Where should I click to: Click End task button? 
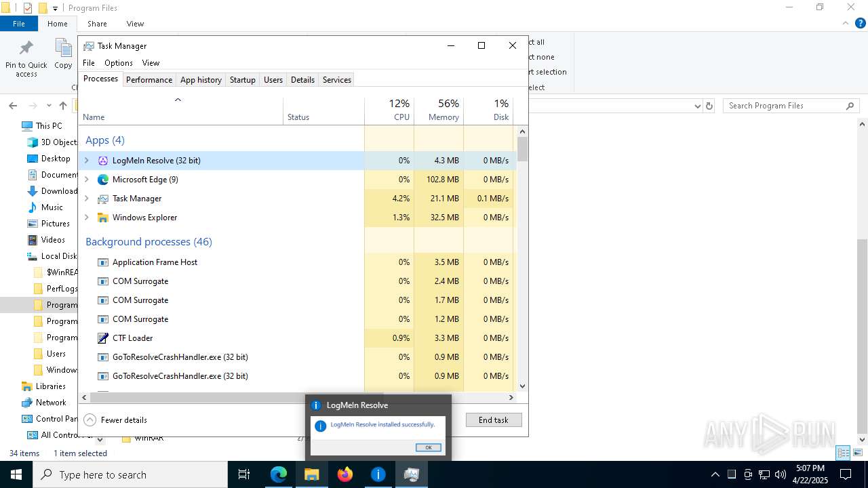[494, 420]
